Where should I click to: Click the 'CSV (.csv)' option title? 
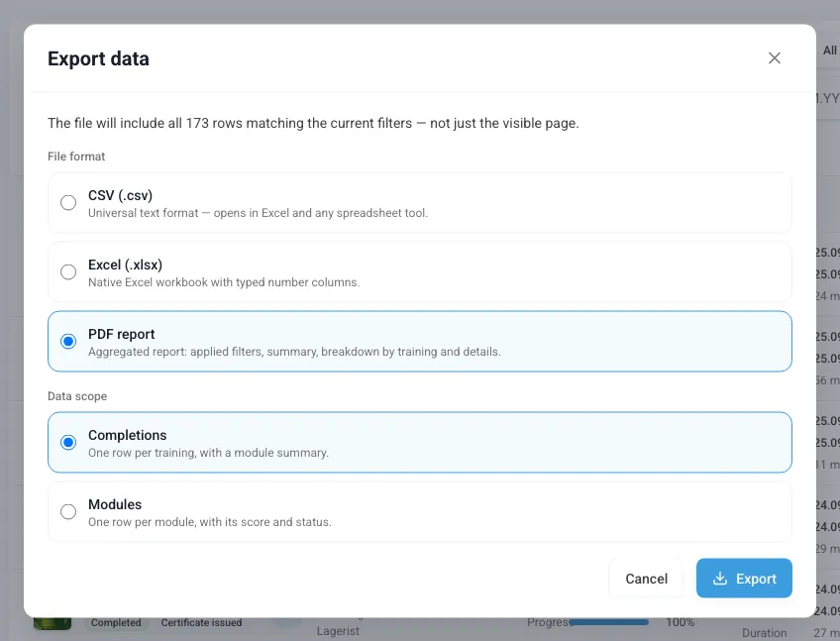coord(120,195)
